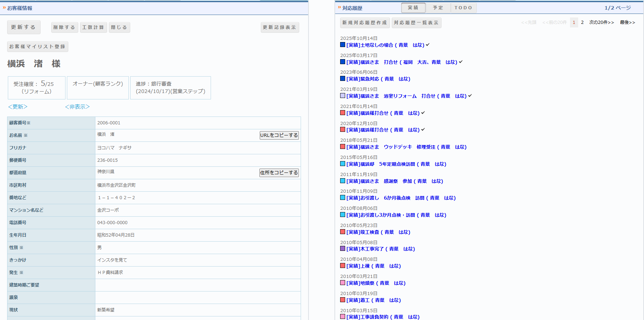This screenshot has width=644, height=320.
Task: Copy address with 住所をコピーする button
Action: 279,173
